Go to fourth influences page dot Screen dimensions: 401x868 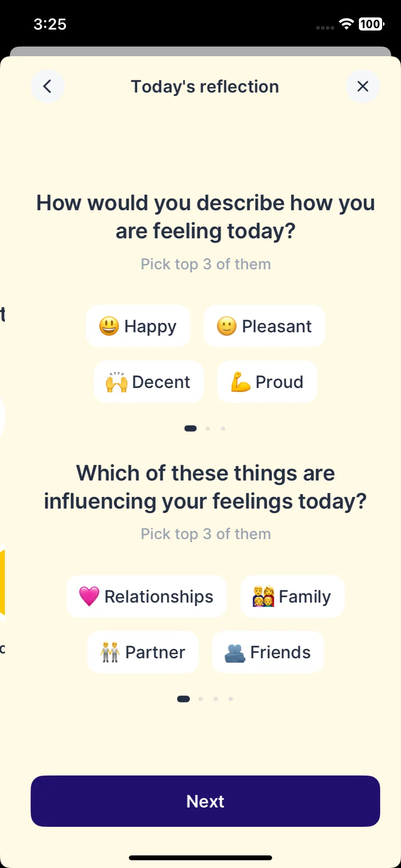[231, 699]
